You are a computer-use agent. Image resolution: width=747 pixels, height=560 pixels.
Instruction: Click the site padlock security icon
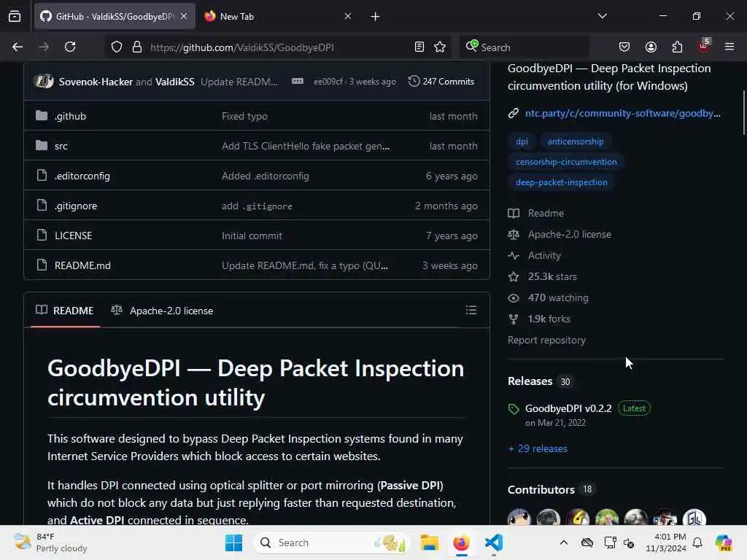[x=137, y=47]
